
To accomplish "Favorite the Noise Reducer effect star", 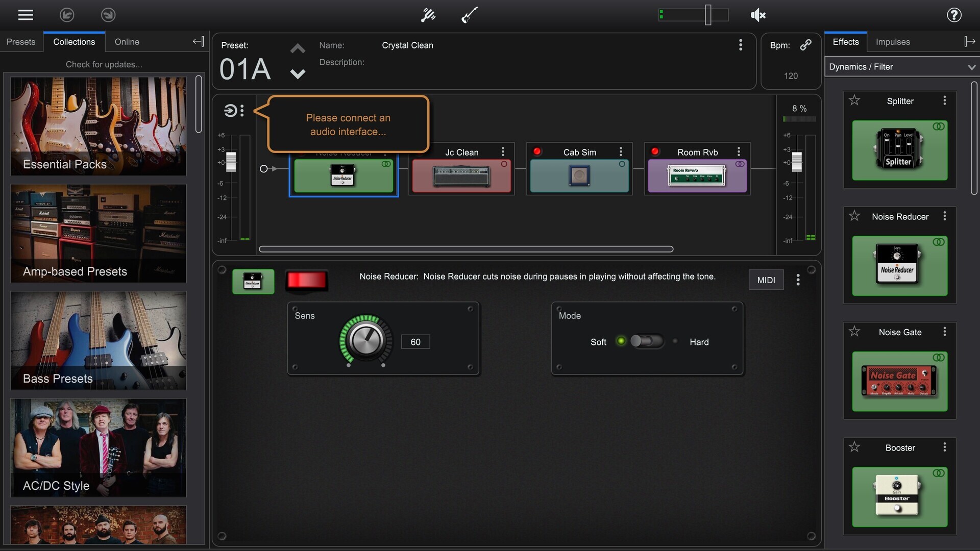I will [x=854, y=216].
